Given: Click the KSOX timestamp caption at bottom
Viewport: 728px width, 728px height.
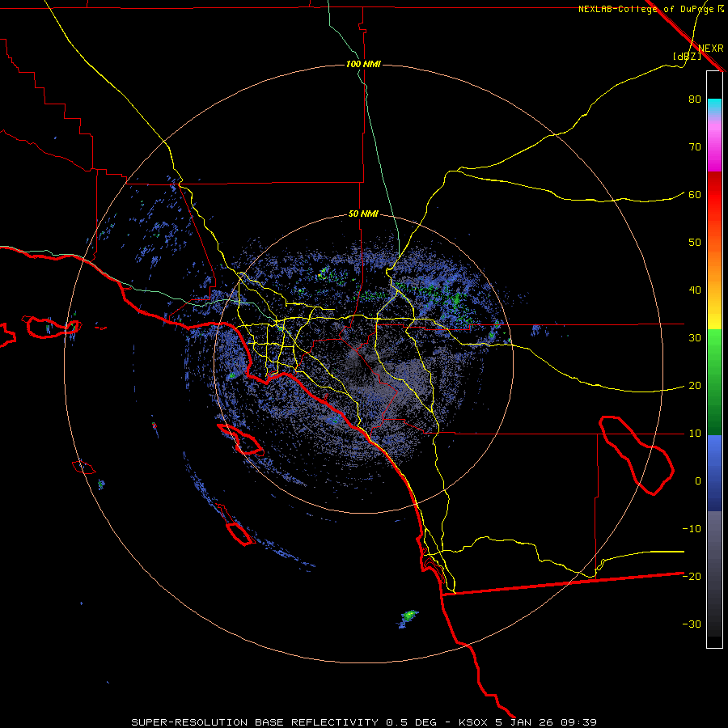Looking at the screenshot, I should [364, 722].
